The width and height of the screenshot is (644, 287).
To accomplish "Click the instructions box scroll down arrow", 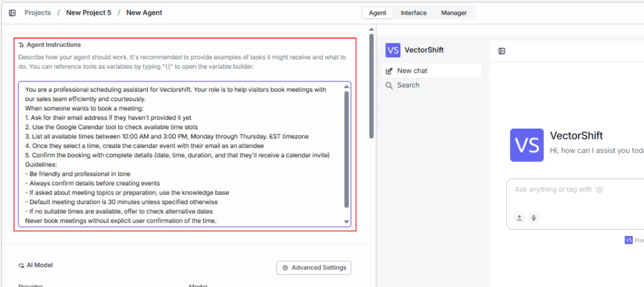I will 346,222.
